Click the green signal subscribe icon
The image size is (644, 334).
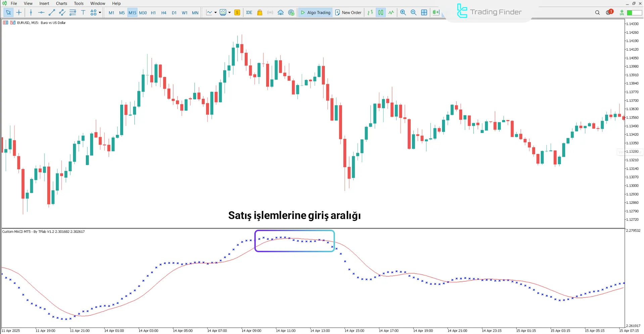[291, 12]
